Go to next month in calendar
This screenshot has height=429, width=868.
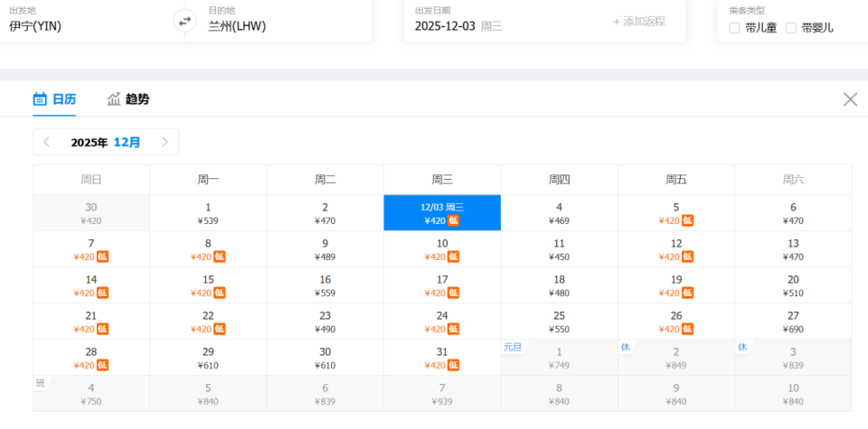(x=165, y=142)
